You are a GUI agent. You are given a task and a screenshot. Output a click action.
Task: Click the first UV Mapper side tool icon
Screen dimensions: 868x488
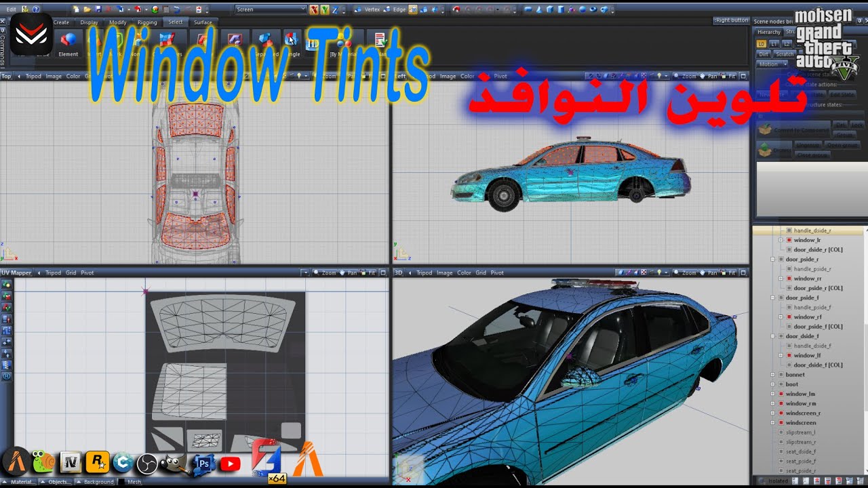(x=7, y=284)
